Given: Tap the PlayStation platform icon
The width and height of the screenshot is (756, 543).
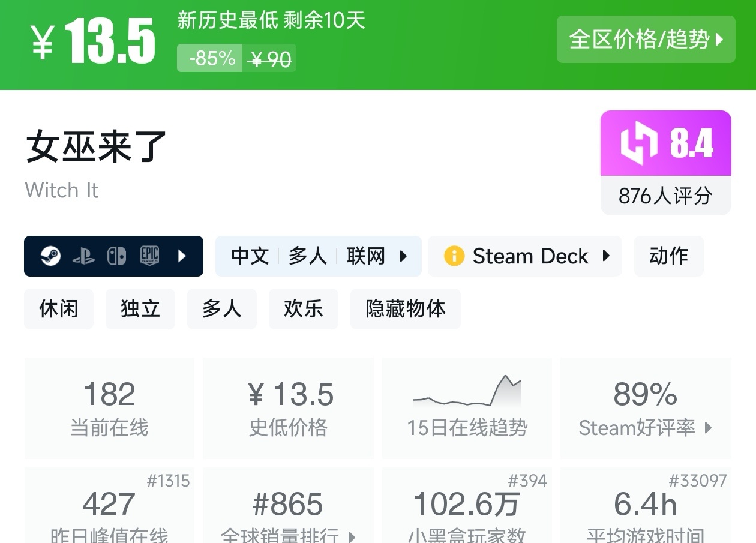Looking at the screenshot, I should pyautogui.click(x=83, y=256).
